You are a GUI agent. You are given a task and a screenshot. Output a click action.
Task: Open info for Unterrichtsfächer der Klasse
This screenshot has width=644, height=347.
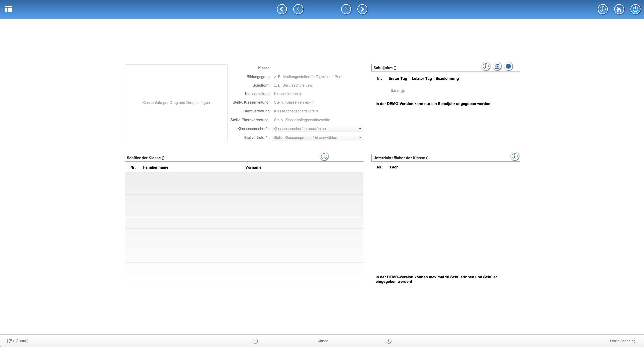[x=515, y=156]
